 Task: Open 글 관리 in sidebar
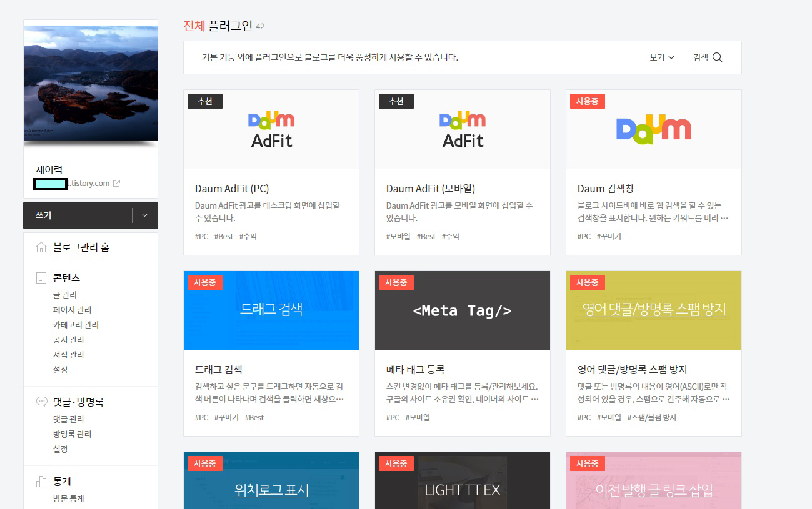(65, 295)
